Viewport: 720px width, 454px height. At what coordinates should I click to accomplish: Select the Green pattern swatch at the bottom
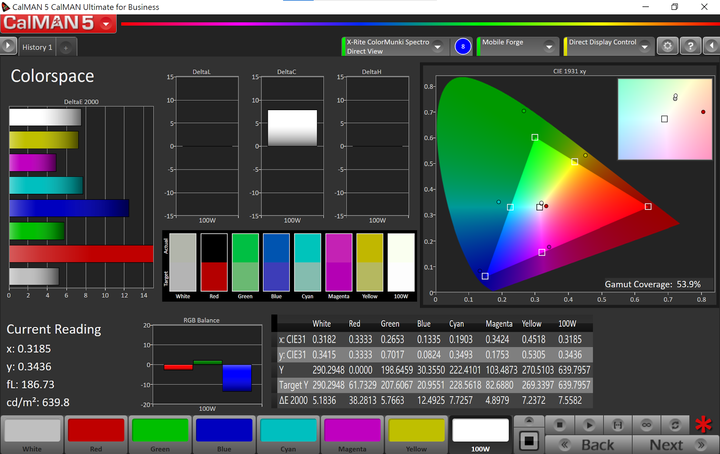point(160,435)
